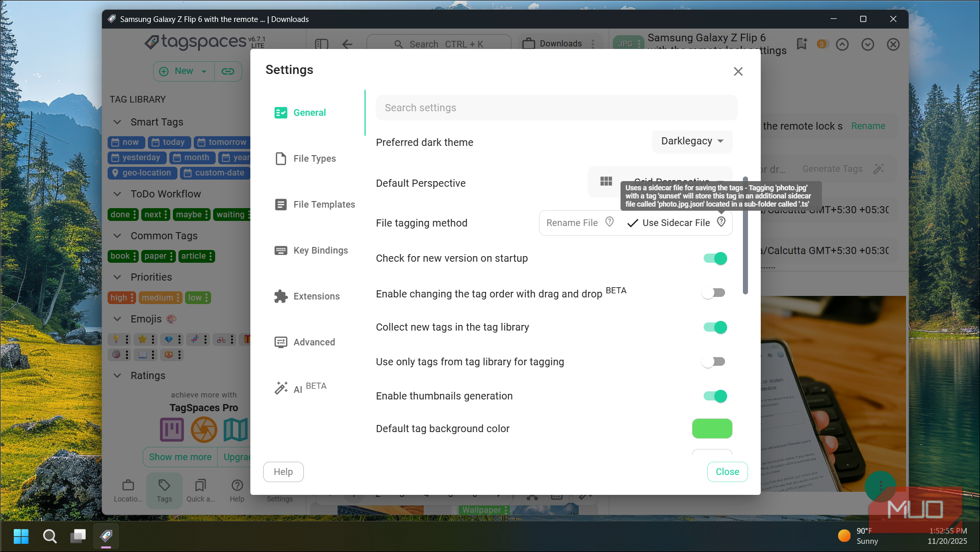Open the Locations panel icon
The image size is (980, 552).
[128, 490]
